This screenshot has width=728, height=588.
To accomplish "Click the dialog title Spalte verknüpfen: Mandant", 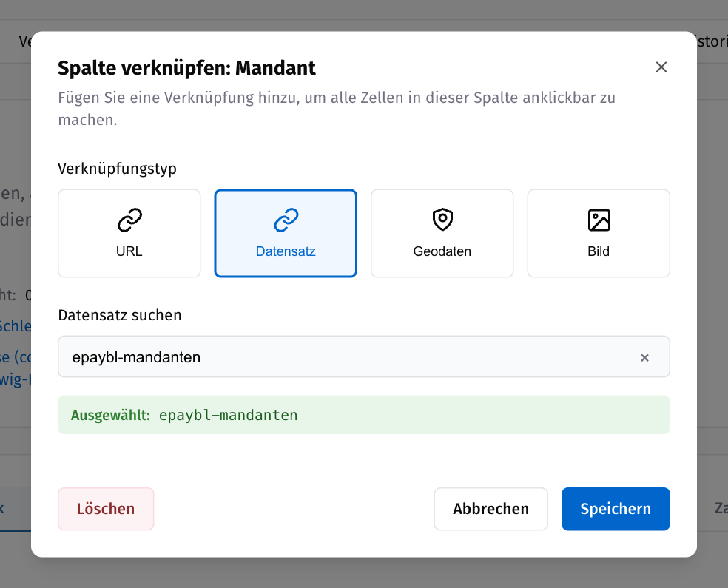I will click(186, 68).
